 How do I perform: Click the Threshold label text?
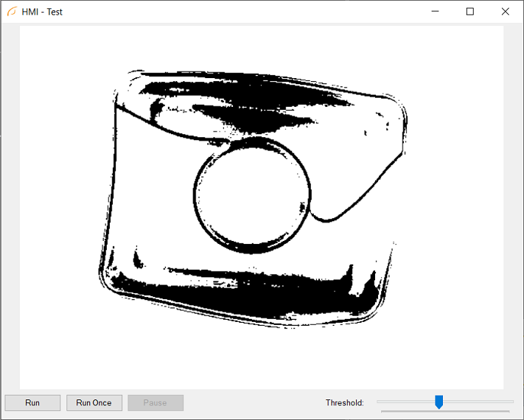(345, 402)
